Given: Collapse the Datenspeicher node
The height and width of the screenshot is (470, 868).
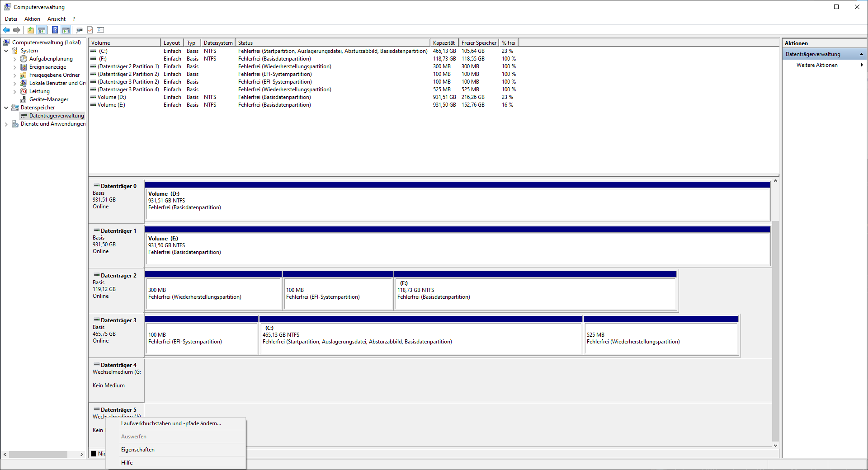Looking at the screenshot, I should [6, 108].
